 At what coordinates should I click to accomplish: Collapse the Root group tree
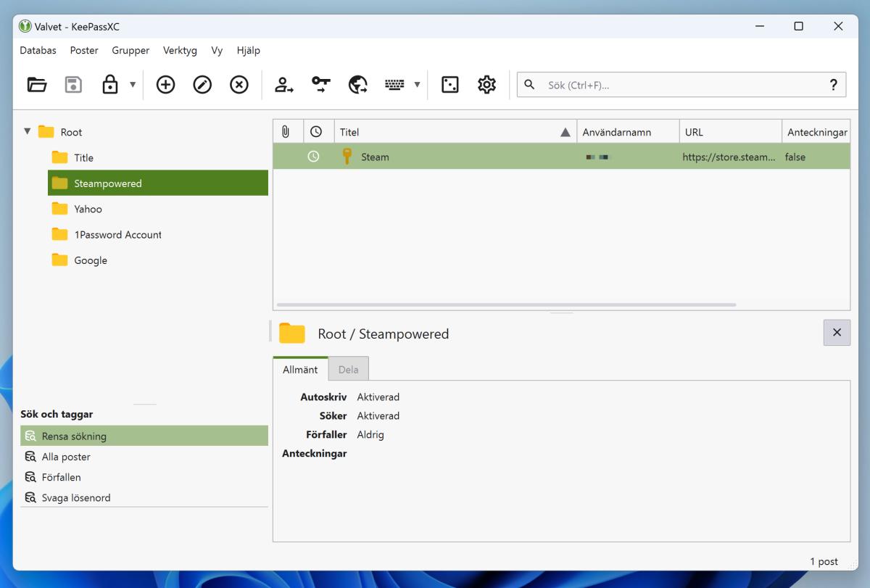coord(28,132)
